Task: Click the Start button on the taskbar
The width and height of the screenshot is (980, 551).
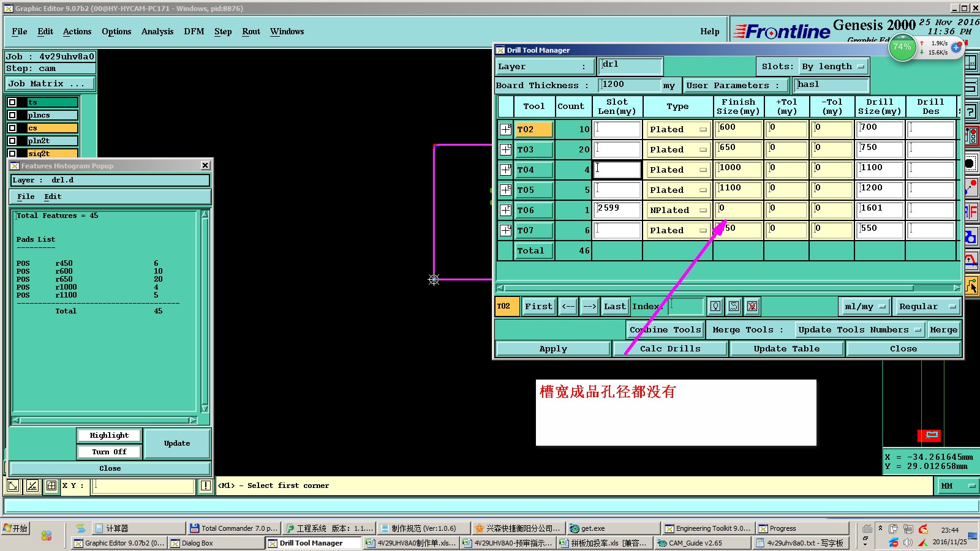Action: coord(16,528)
